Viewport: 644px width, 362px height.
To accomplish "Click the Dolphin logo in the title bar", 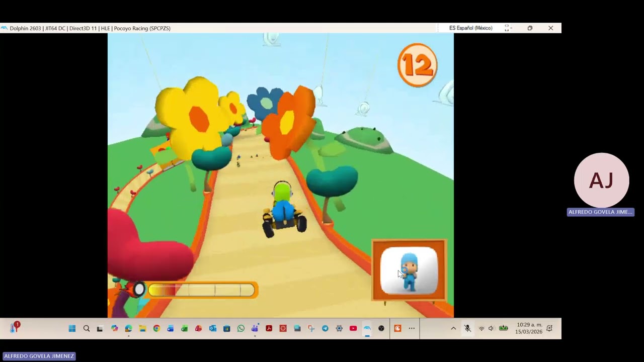I will click(x=4, y=28).
